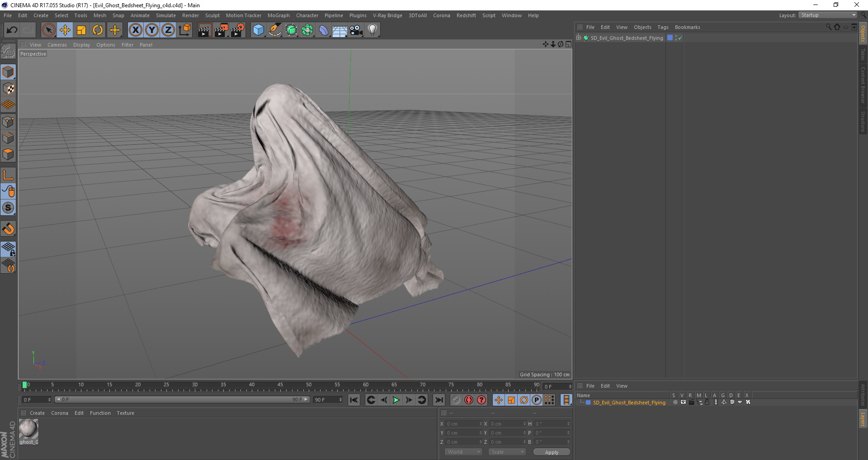This screenshot has height=460, width=868.
Task: Open the Layout Startup dropdown
Action: coord(828,15)
